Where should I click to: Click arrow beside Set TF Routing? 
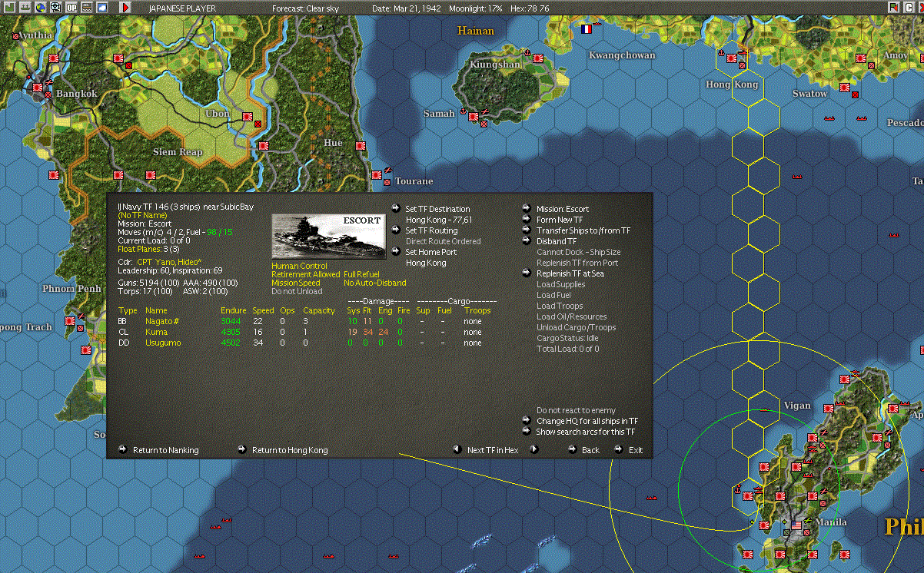396,230
